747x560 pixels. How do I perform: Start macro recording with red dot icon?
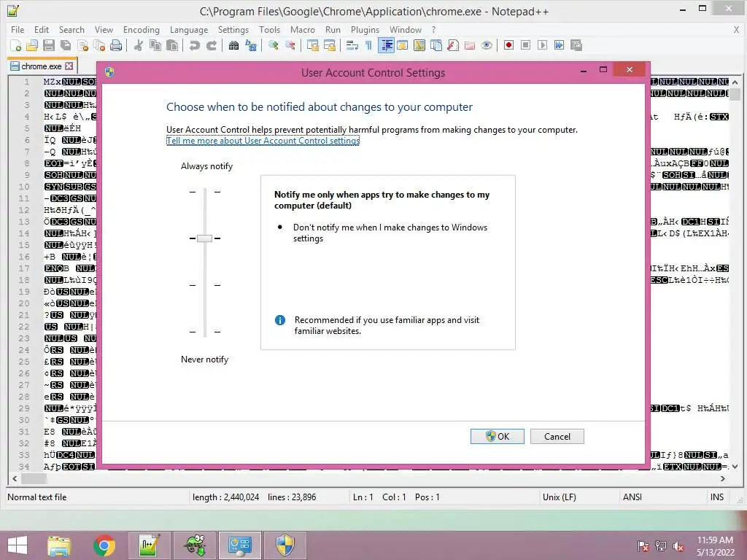coord(508,45)
